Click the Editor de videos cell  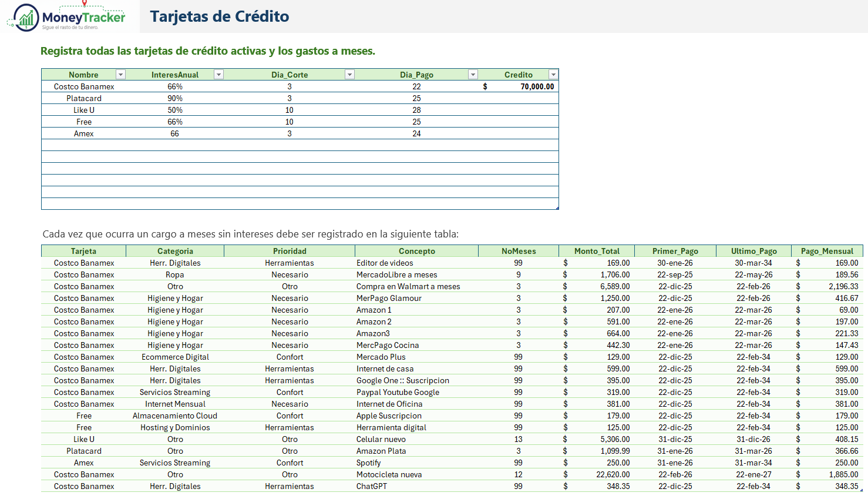tap(385, 263)
